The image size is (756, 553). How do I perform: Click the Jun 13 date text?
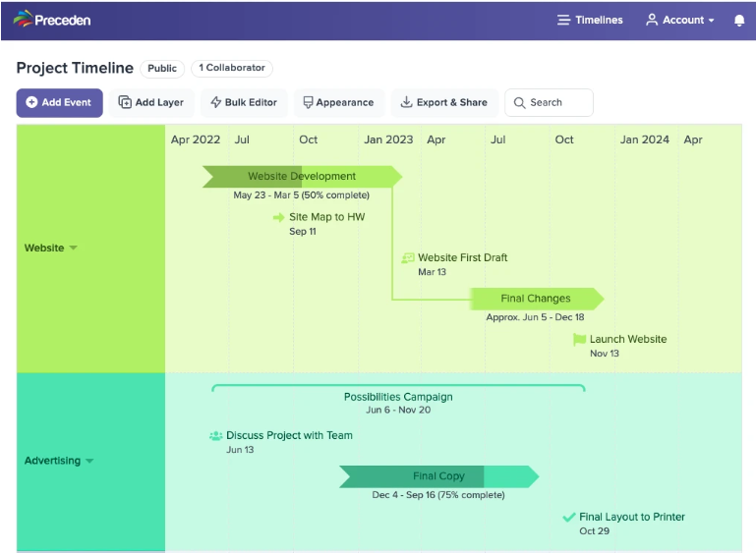[x=240, y=450]
